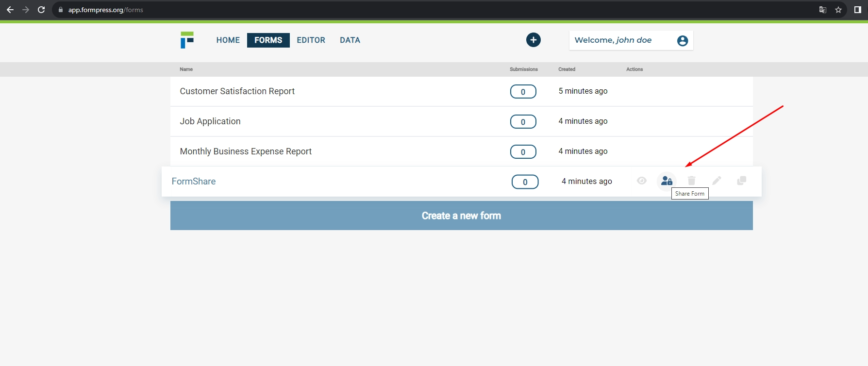Screen dimensions: 868x366
Task: Open the HOME tab
Action: point(228,40)
